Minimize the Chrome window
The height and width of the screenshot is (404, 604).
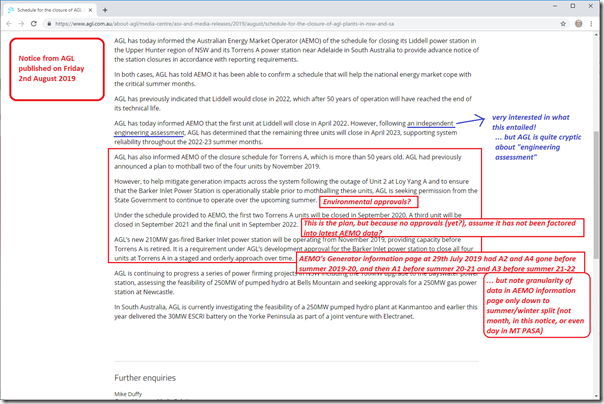pos(555,6)
